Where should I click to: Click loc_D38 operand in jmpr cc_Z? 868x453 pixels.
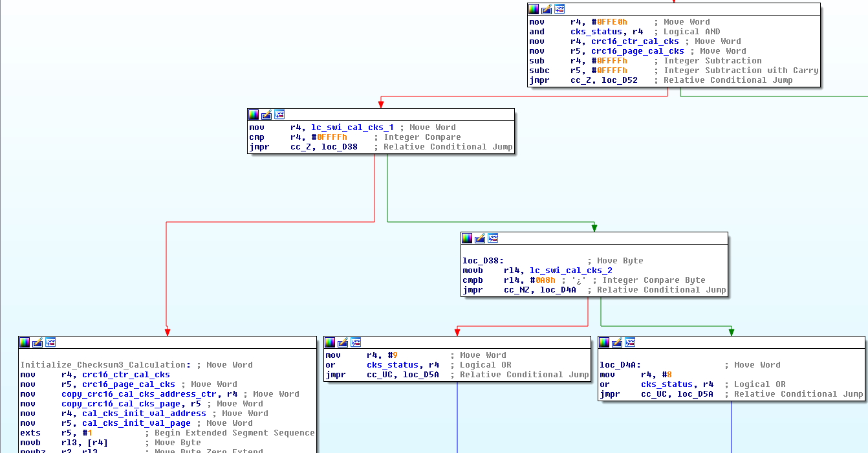(340, 147)
